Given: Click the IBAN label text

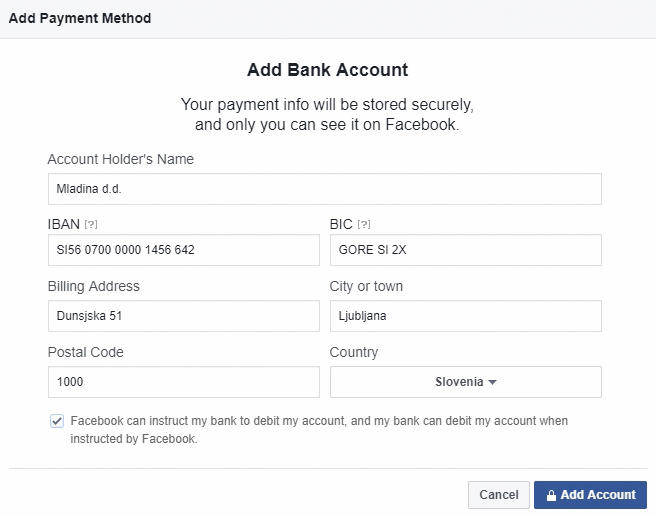Looking at the screenshot, I should point(64,224).
